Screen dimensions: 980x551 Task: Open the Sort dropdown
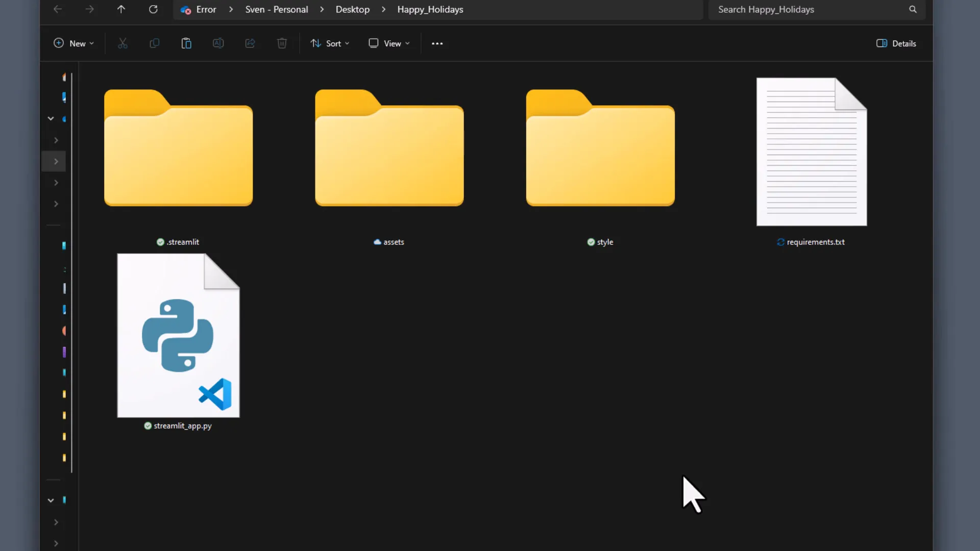pyautogui.click(x=329, y=43)
